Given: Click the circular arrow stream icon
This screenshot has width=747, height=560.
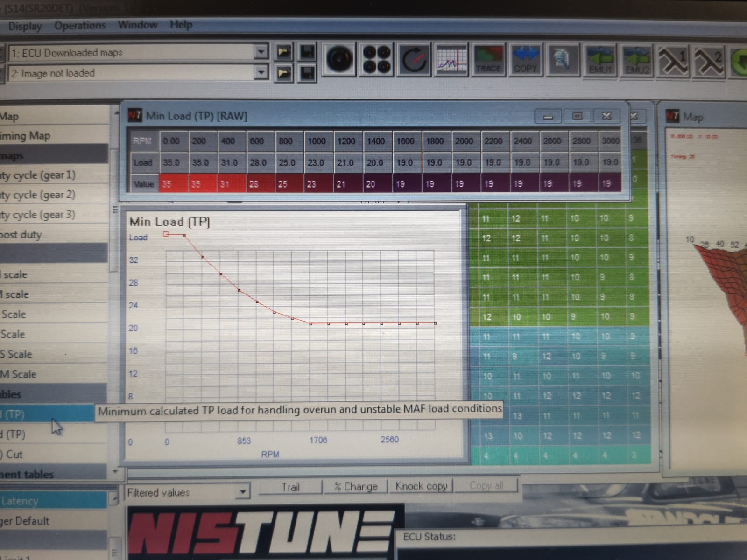Looking at the screenshot, I should (x=414, y=59).
